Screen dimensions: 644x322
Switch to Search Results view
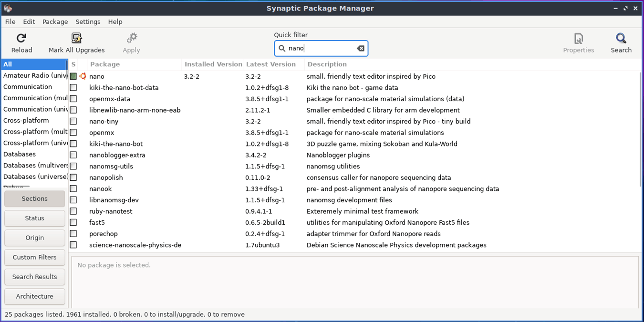click(34, 277)
